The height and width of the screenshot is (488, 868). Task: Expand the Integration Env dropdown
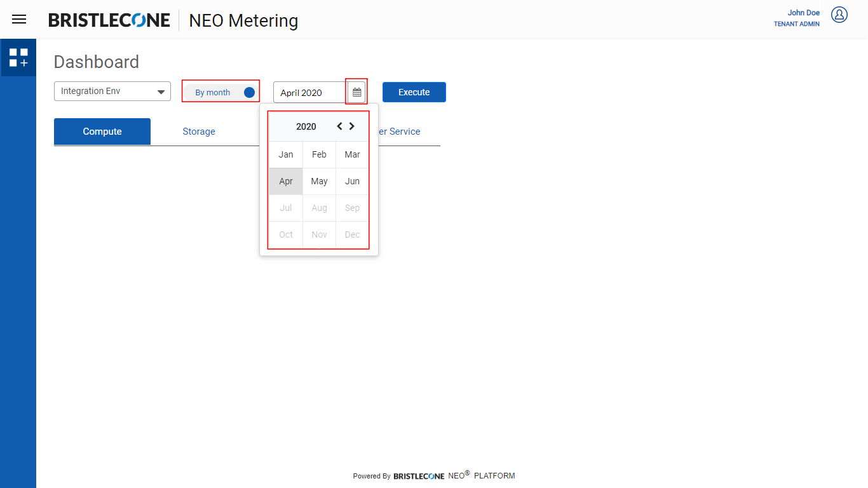(x=112, y=91)
